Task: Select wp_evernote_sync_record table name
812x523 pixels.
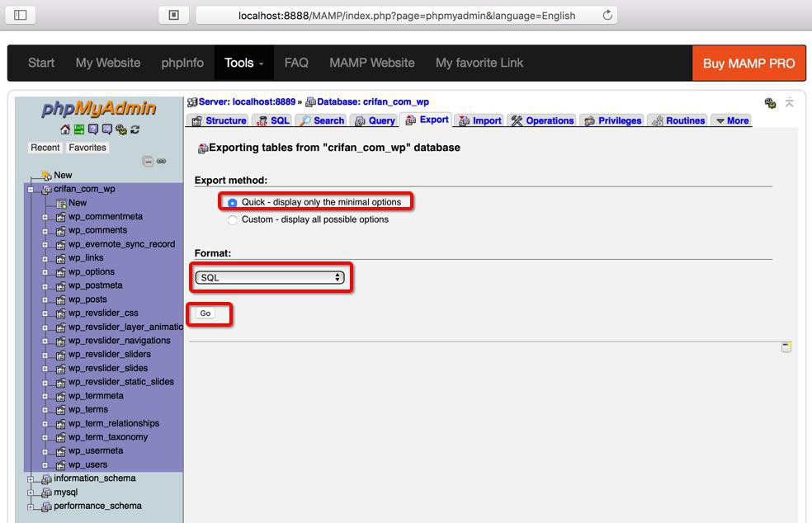Action: [x=121, y=244]
